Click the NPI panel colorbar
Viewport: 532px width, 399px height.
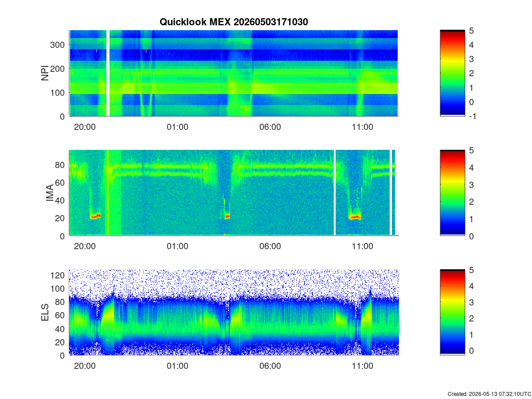(452, 73)
